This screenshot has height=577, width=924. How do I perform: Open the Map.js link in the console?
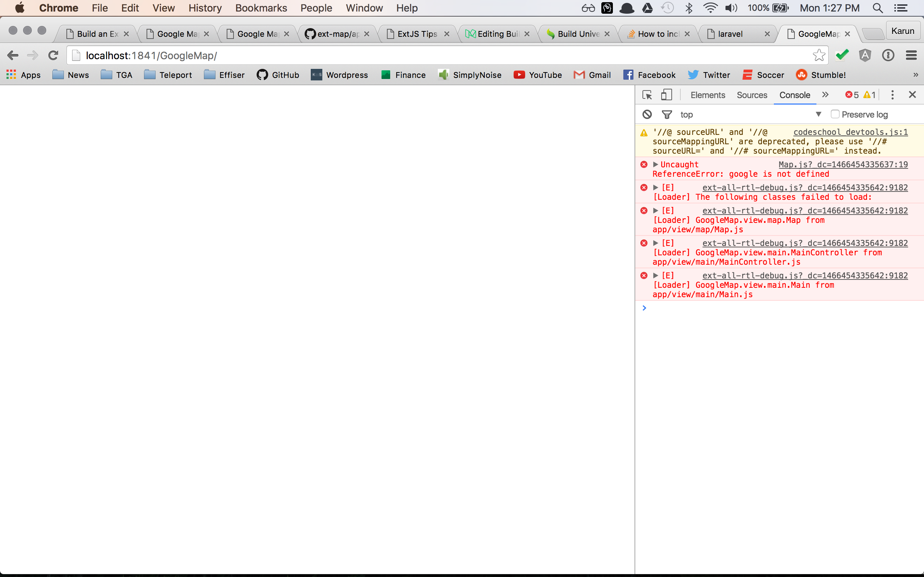(842, 164)
